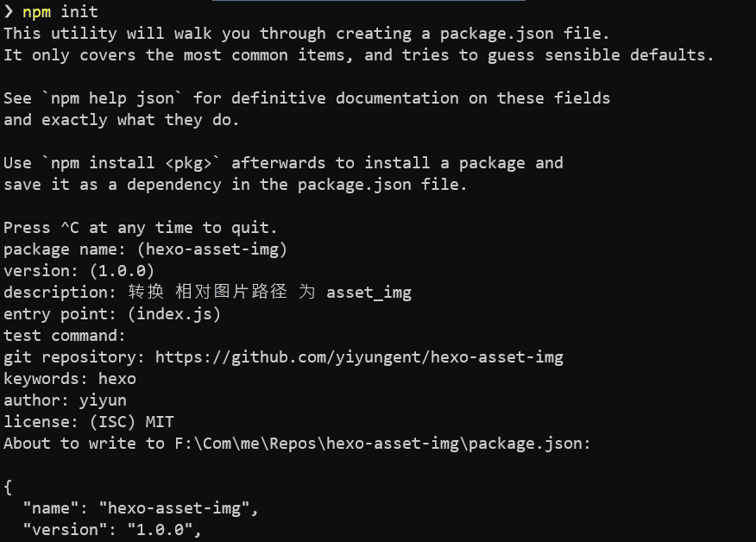Open the GitHub hexo-asset-img repository URL
756x542 pixels.
point(359,357)
